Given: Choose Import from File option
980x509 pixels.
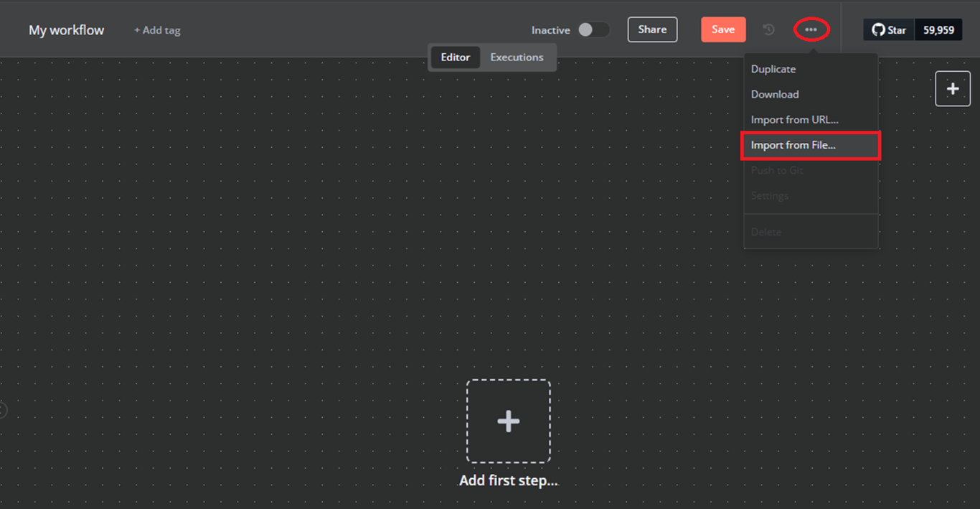Looking at the screenshot, I should tap(793, 145).
